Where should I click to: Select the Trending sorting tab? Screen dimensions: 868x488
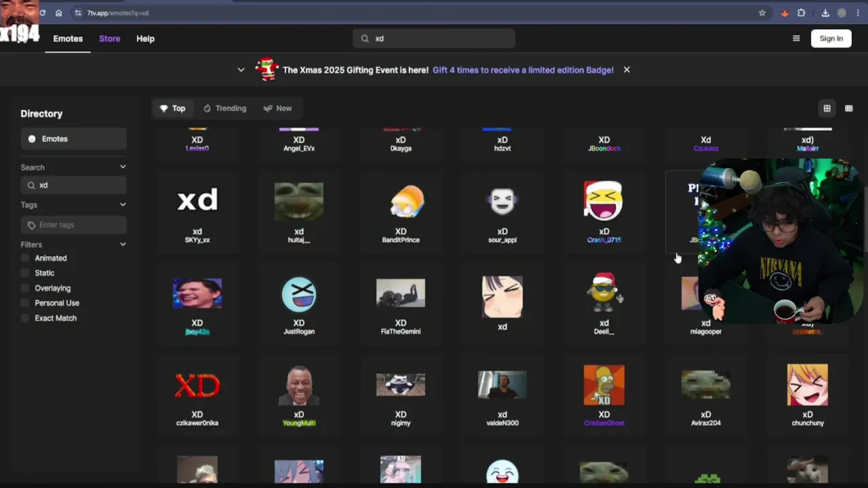pyautogui.click(x=224, y=108)
